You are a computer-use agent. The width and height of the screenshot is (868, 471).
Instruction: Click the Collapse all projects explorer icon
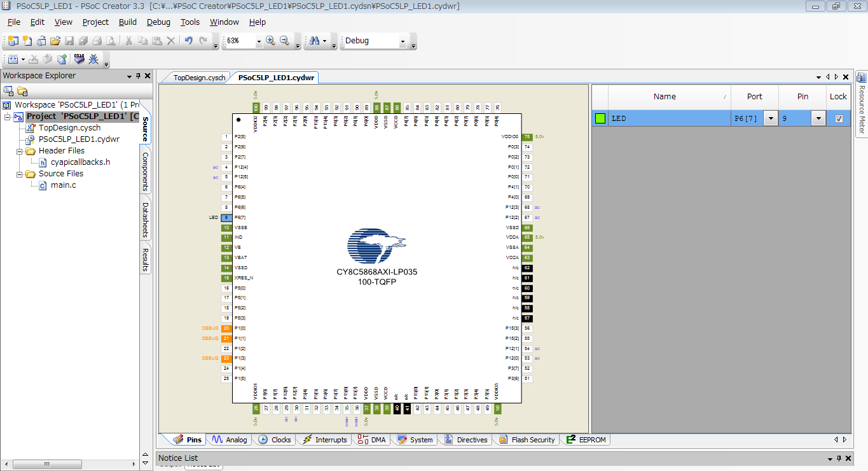coord(8,91)
